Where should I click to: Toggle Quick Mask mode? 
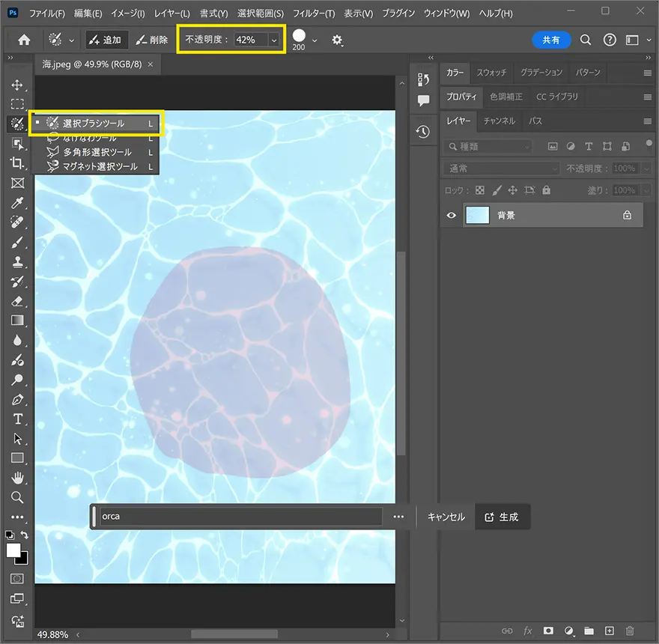pos(16,579)
